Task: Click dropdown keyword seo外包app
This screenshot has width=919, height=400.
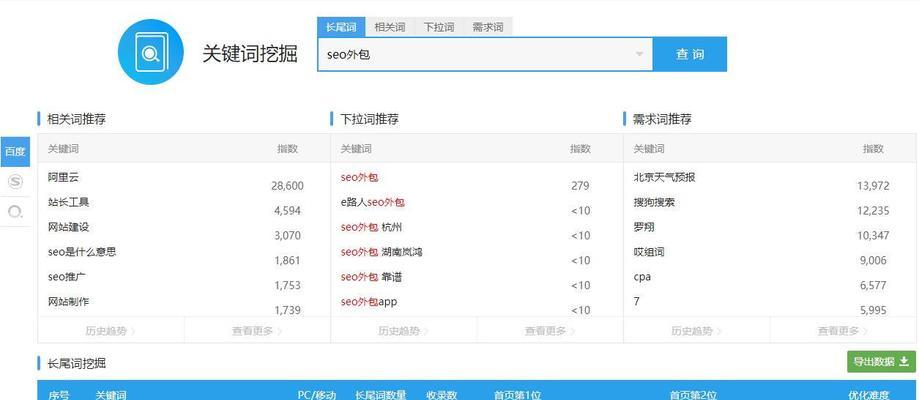Action: coord(369,302)
